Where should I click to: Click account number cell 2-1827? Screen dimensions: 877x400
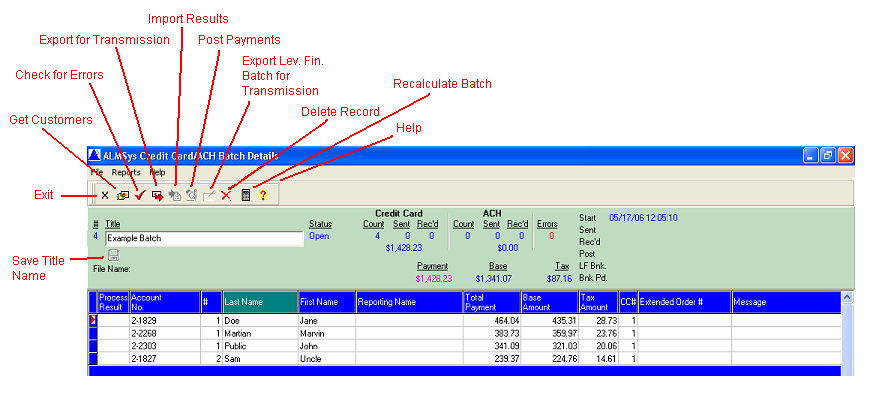click(165, 359)
